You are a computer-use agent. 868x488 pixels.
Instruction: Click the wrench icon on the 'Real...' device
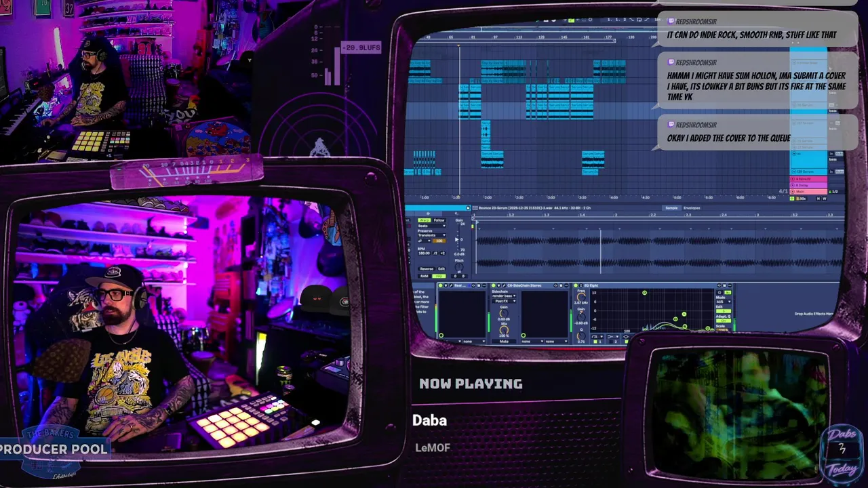[451, 285]
